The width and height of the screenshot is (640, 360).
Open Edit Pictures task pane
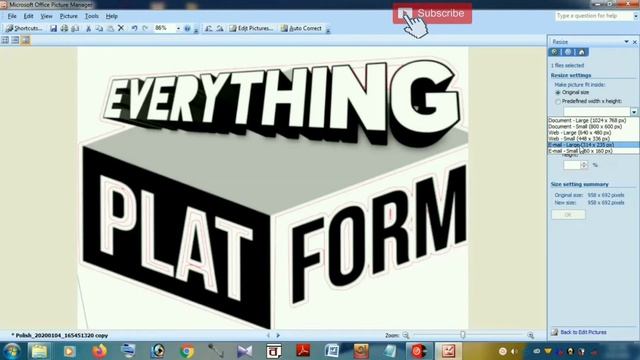click(251, 28)
